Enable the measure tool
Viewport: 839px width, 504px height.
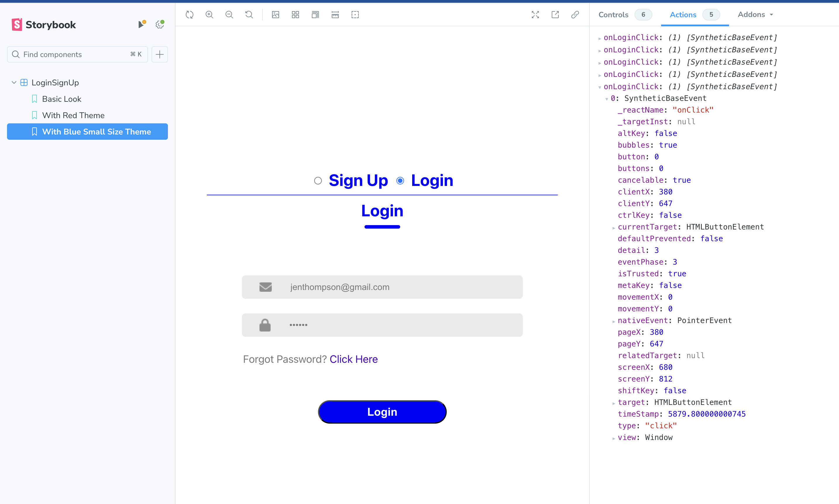[335, 15]
